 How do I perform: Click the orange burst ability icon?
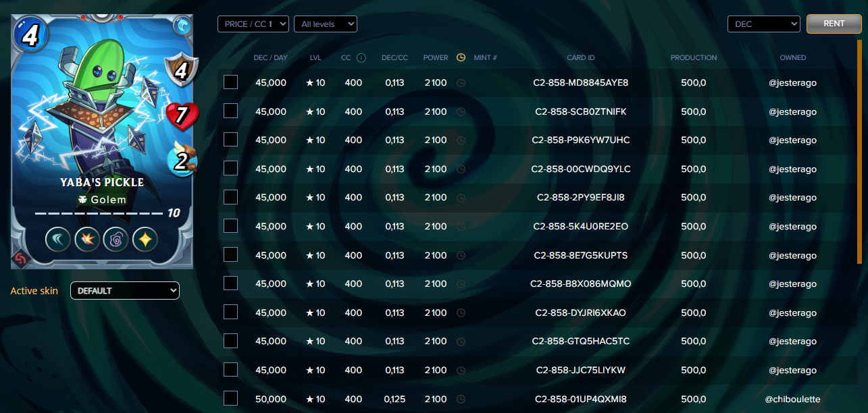pos(87,240)
